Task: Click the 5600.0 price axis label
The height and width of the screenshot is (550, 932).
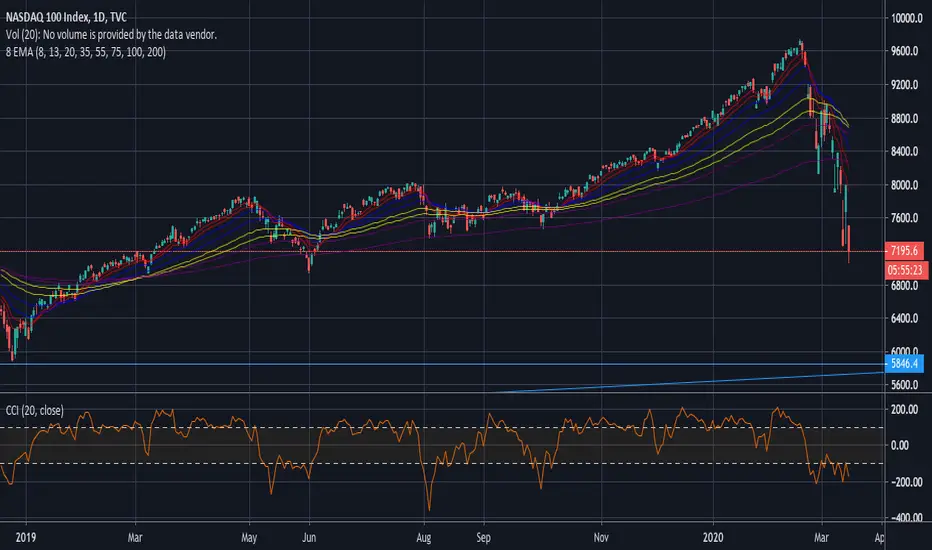Action: [x=904, y=385]
